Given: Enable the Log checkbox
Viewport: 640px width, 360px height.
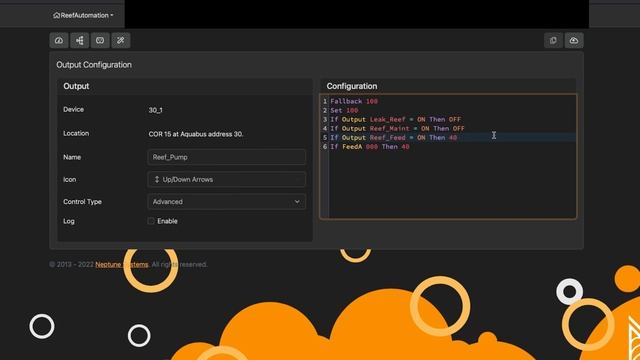Looking at the screenshot, I should click(151, 221).
